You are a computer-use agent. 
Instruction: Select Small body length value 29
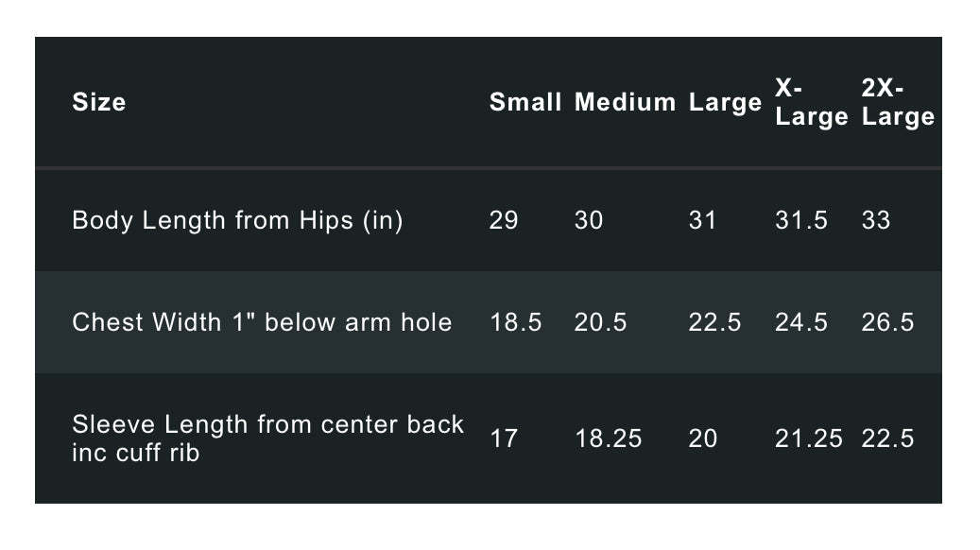(504, 220)
